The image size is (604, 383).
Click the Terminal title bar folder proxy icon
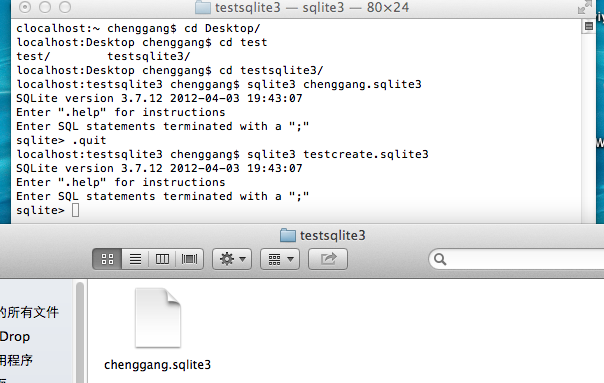[203, 7]
